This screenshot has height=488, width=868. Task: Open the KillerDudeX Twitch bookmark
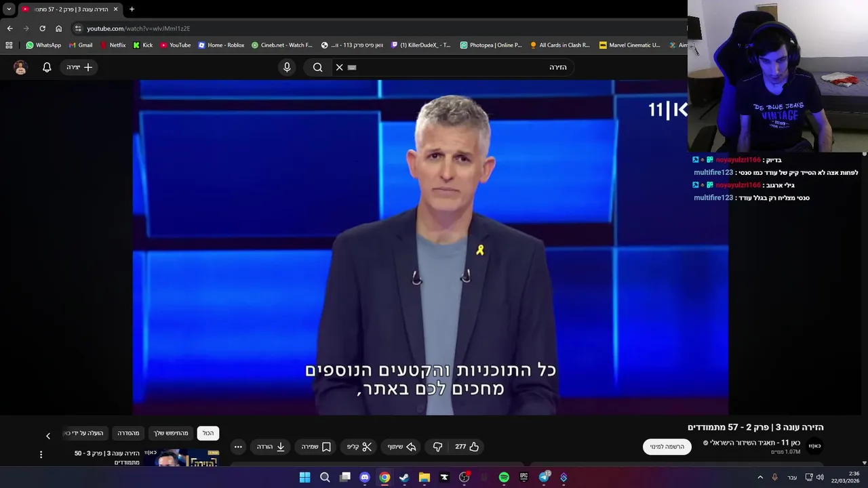tap(420, 45)
